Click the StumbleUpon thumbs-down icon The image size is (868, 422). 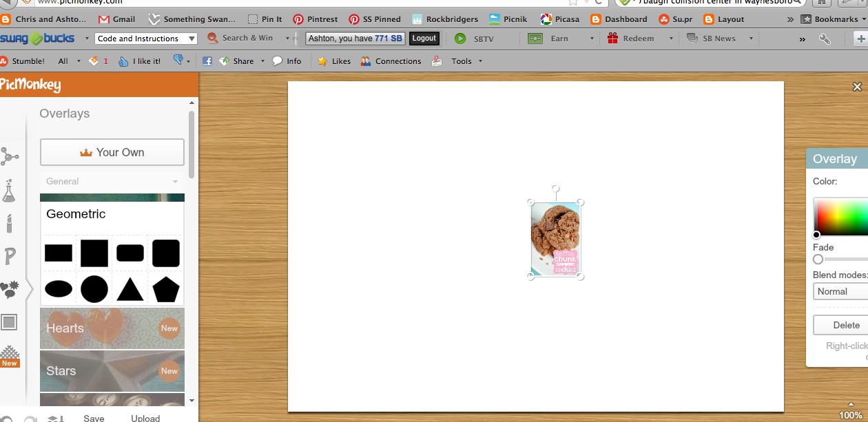[178, 61]
